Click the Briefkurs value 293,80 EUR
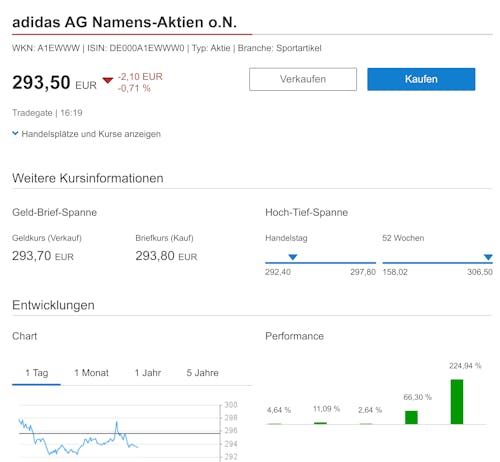The height and width of the screenshot is (462, 500). (x=166, y=256)
